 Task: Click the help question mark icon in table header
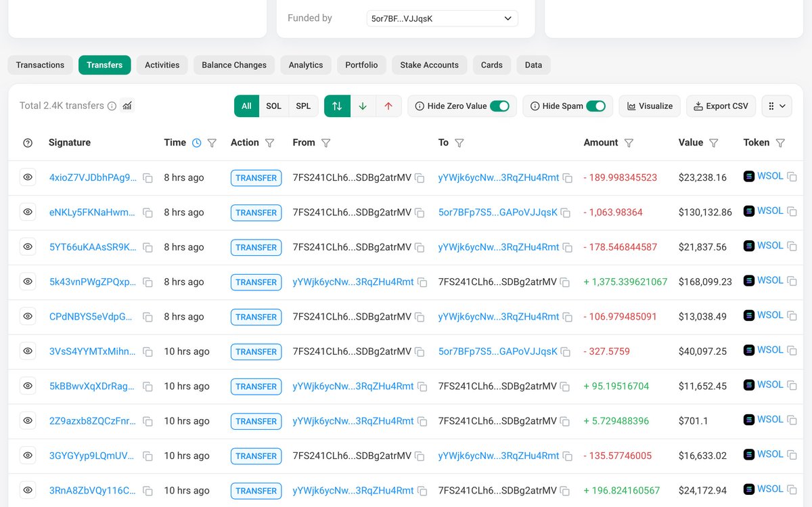[x=28, y=143]
